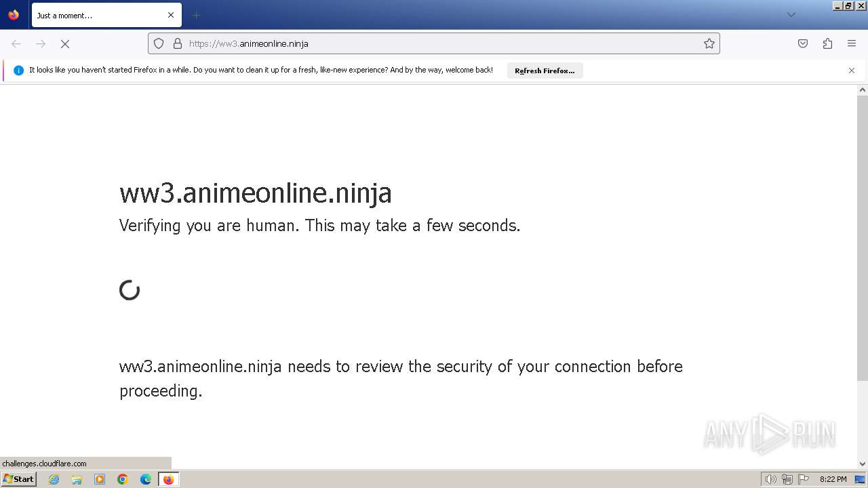The width and height of the screenshot is (868, 488).
Task: Focus the URL address bar
Action: click(x=434, y=43)
